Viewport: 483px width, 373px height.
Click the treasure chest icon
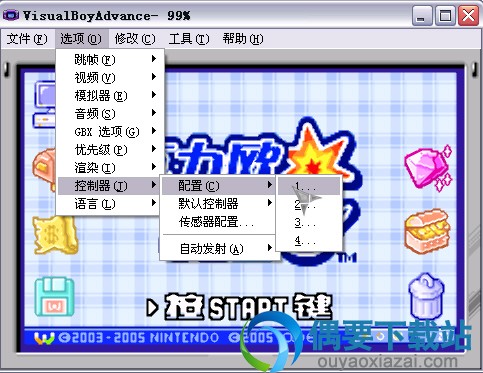tap(428, 232)
